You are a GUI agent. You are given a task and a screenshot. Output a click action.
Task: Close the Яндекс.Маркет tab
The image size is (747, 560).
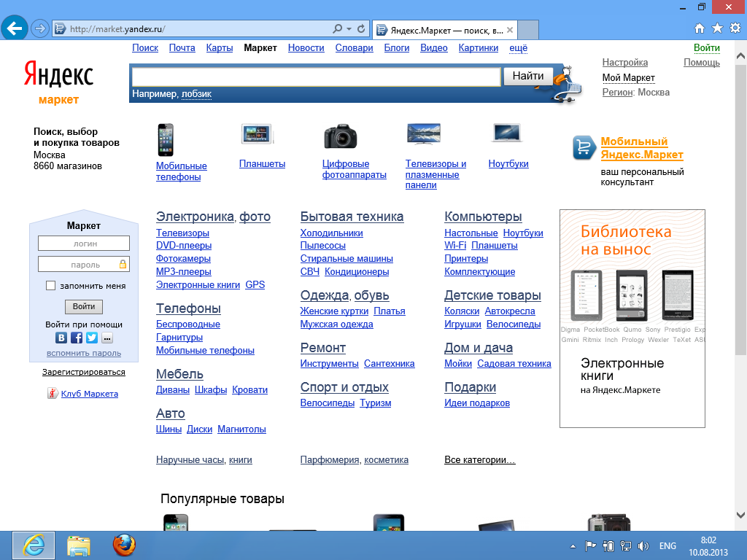click(510, 30)
